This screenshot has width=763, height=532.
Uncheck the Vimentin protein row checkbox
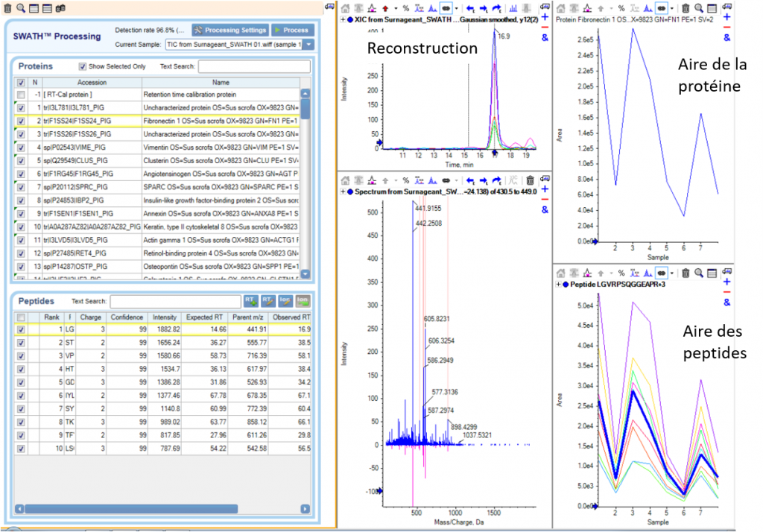pos(20,148)
